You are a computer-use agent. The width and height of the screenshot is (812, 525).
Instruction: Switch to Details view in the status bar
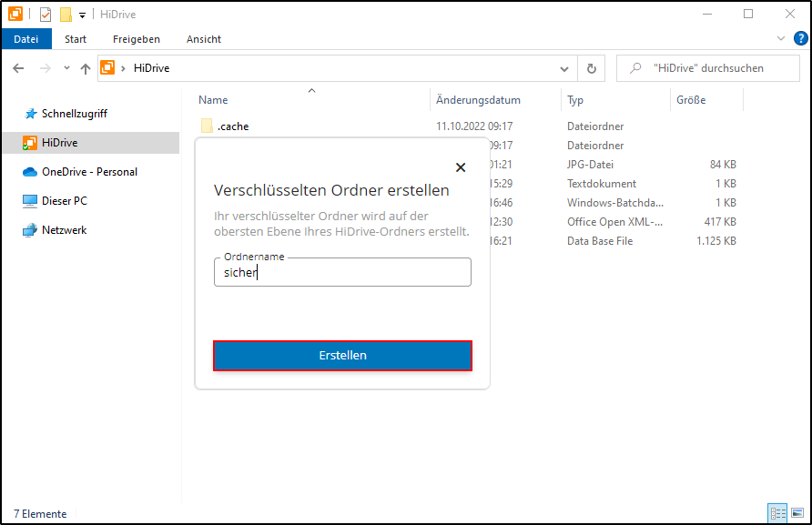click(x=777, y=513)
